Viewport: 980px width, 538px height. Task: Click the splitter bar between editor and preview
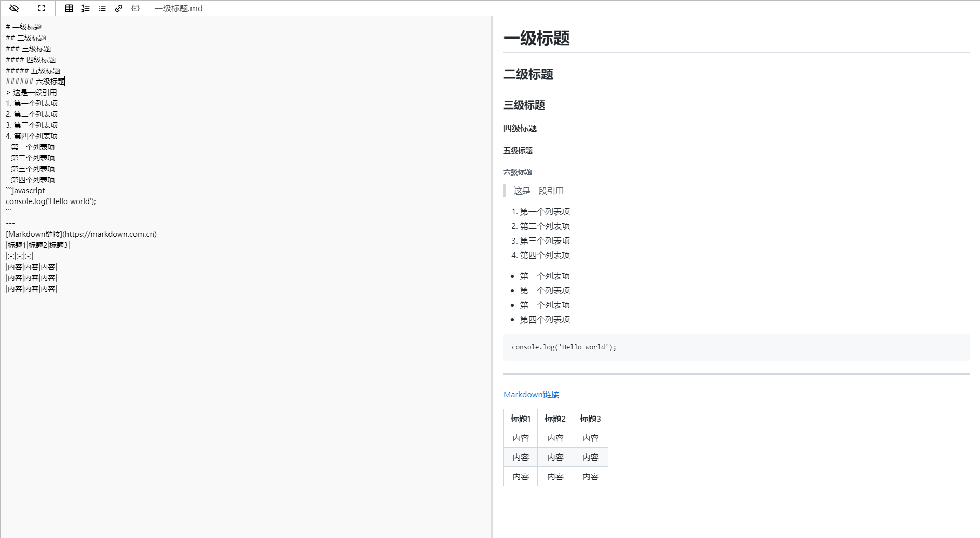(x=492, y=277)
